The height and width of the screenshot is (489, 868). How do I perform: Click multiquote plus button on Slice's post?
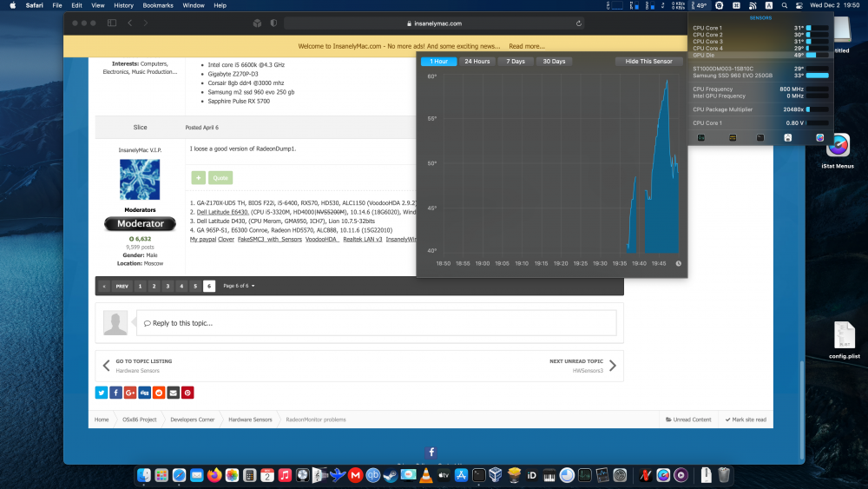(198, 178)
